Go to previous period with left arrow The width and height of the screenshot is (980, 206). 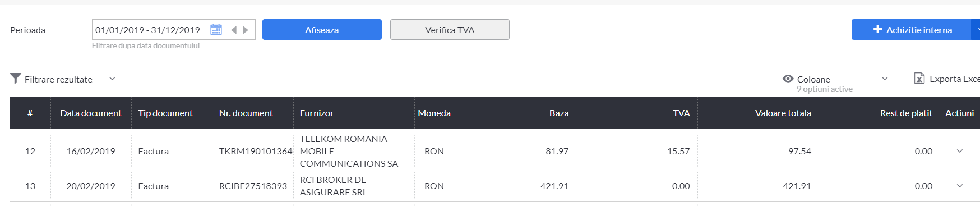[234, 30]
